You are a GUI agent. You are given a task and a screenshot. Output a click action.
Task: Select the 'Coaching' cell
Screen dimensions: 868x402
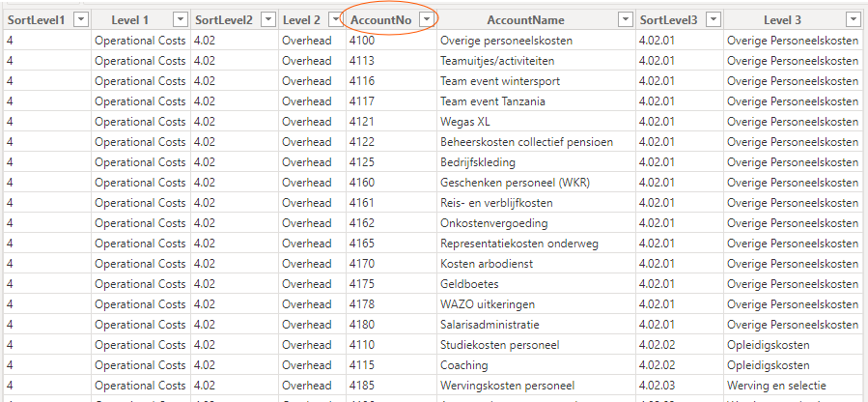pyautogui.click(x=536, y=365)
